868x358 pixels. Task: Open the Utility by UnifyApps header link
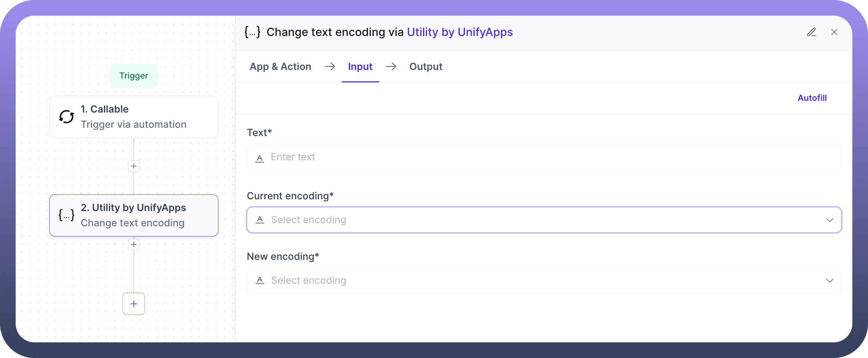(460, 32)
